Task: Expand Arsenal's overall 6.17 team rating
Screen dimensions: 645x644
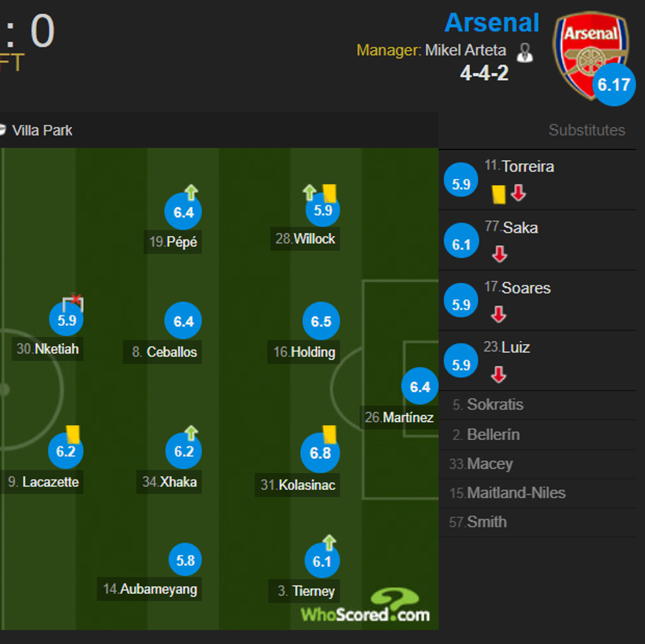Action: [x=613, y=84]
